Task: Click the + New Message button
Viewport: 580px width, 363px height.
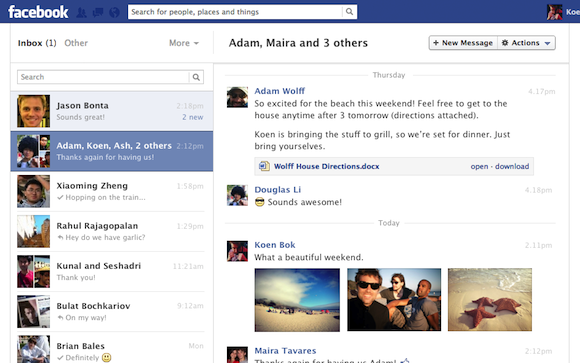Action: 463,43
